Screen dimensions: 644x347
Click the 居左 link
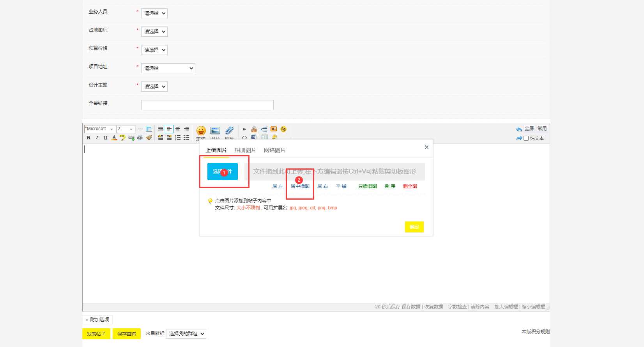click(278, 186)
